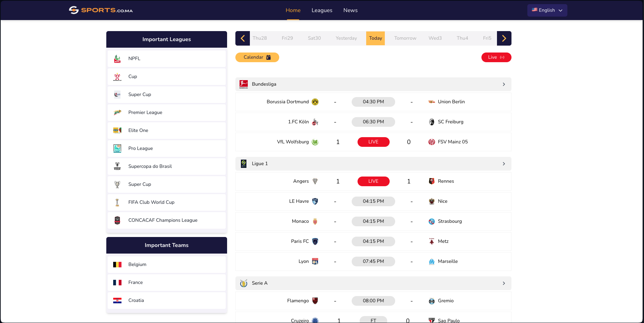Select the Wed3 date tab

(x=435, y=38)
